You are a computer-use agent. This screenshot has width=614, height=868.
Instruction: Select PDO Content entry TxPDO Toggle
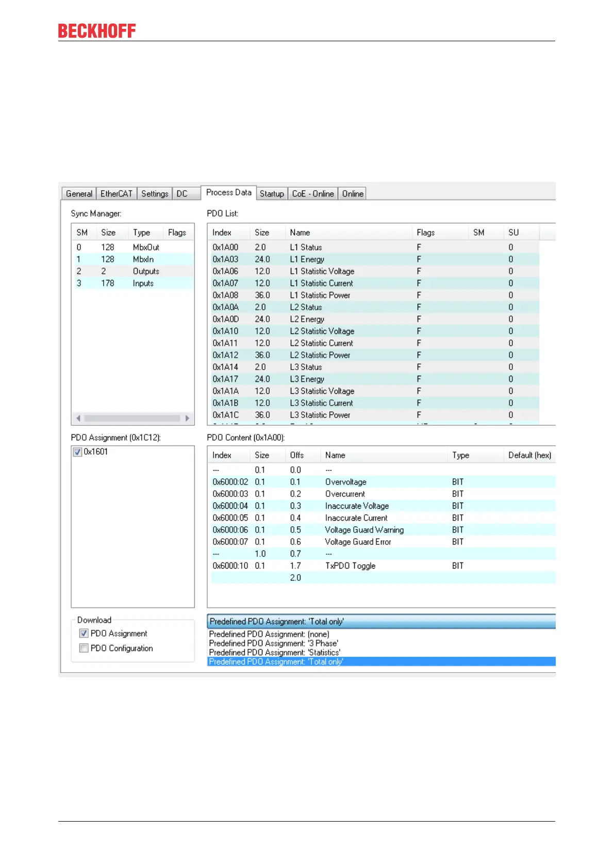tap(383, 566)
